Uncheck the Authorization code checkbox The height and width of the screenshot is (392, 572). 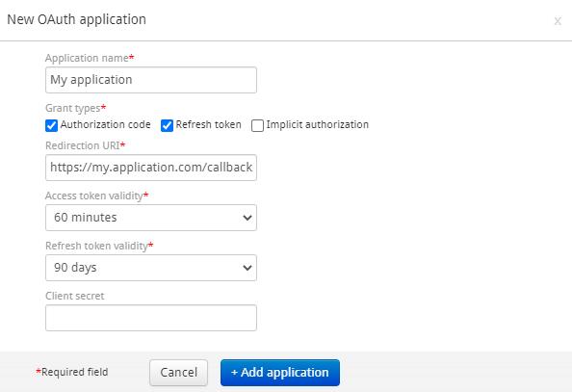click(51, 125)
